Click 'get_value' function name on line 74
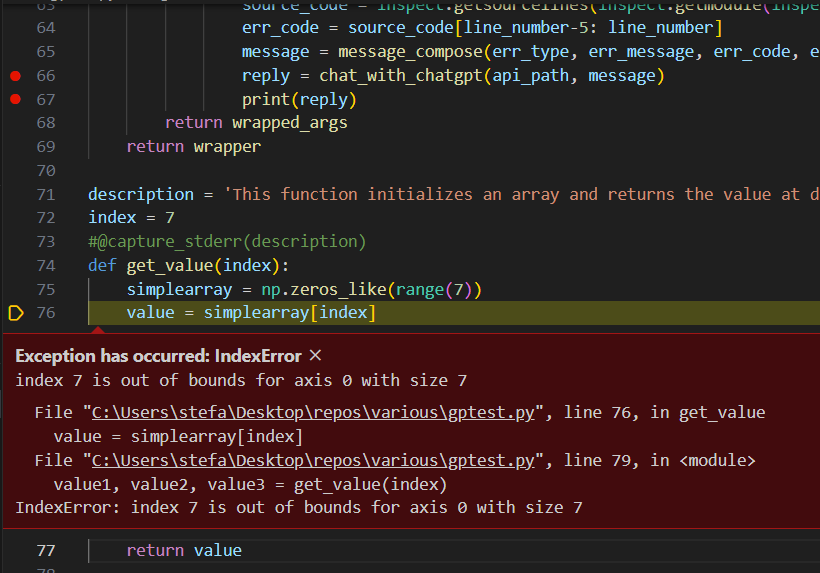Image resolution: width=820 pixels, height=573 pixels. pyautogui.click(x=170, y=266)
